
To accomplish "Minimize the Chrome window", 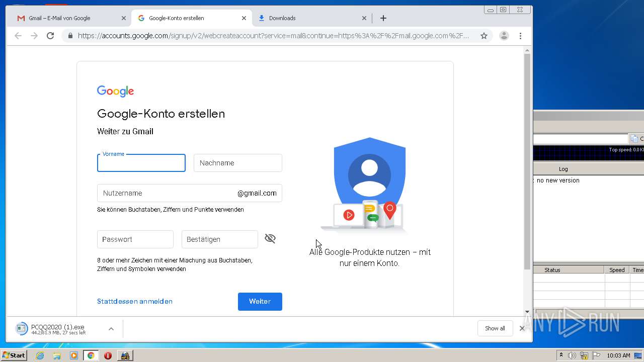I will [491, 10].
